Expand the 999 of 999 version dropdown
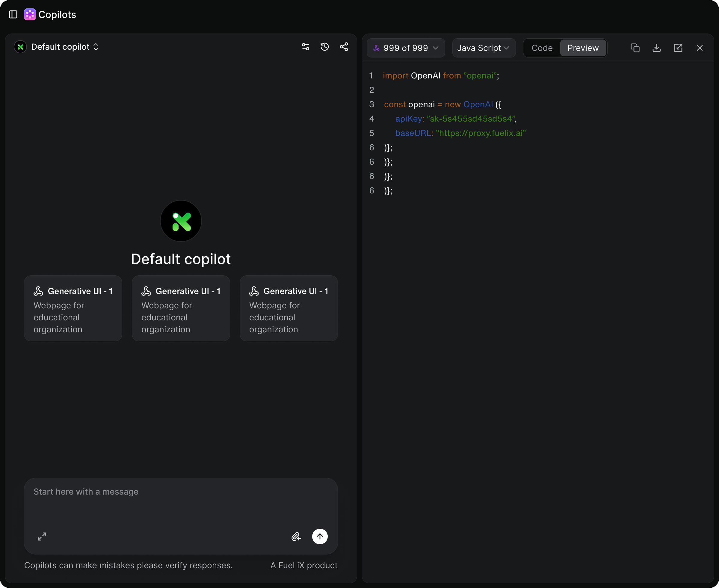 coord(406,48)
